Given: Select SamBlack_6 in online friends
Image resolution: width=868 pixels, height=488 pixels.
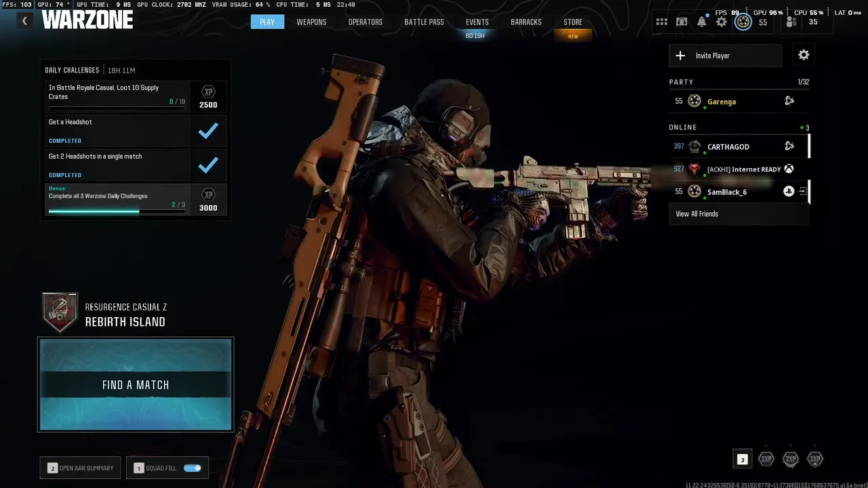Looking at the screenshot, I should (x=738, y=192).
